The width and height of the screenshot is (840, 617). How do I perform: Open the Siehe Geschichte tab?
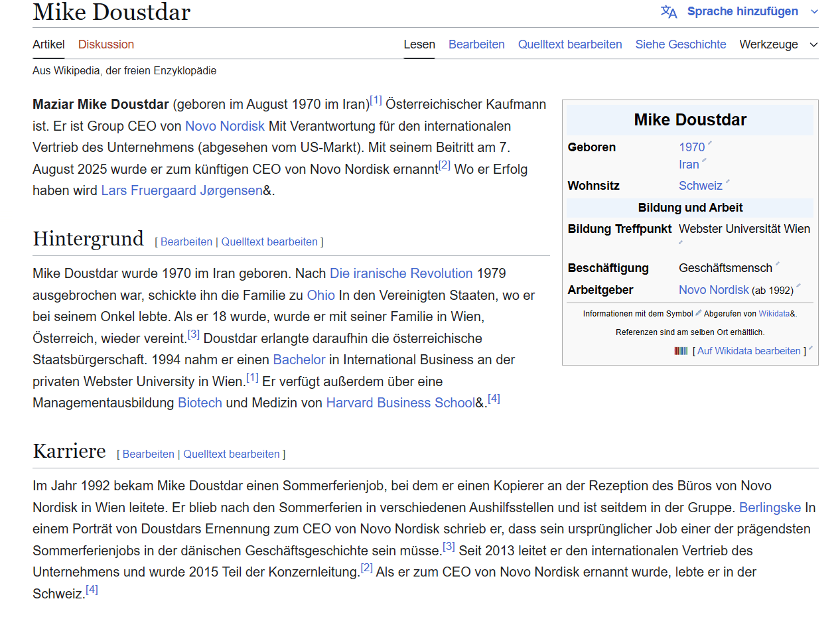(681, 44)
